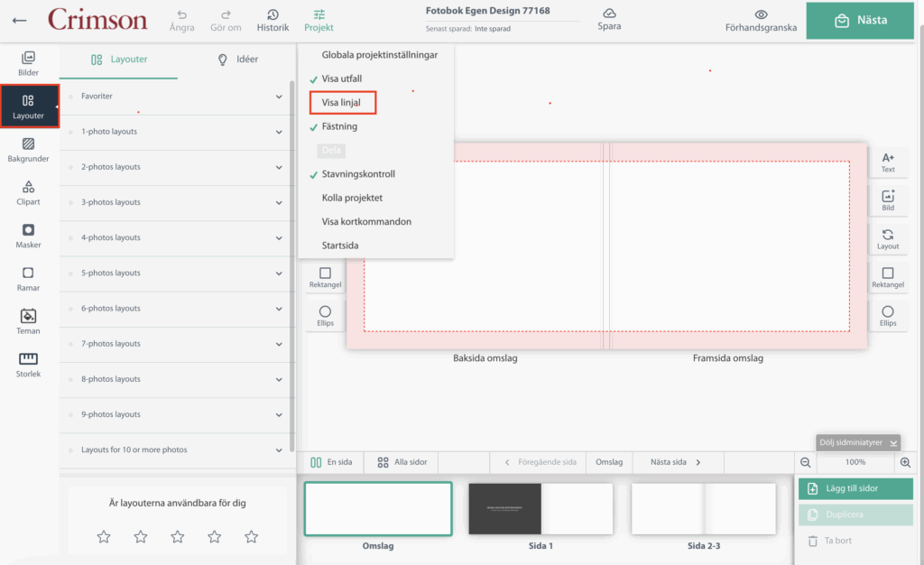
Task: Choose Visa linjal from Projekt menu
Action: (342, 103)
